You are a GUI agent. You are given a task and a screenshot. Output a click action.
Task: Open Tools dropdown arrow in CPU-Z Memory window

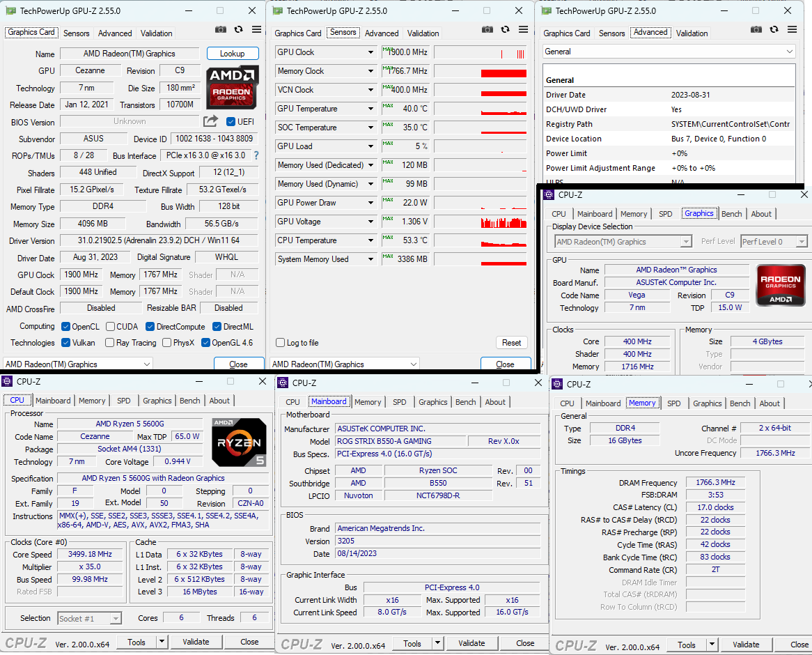712,645
